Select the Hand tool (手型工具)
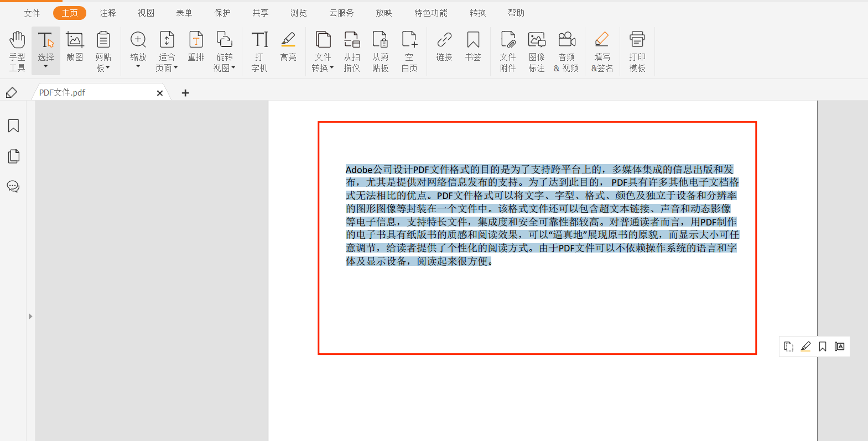Screen dimensions: 868x441 [17, 51]
